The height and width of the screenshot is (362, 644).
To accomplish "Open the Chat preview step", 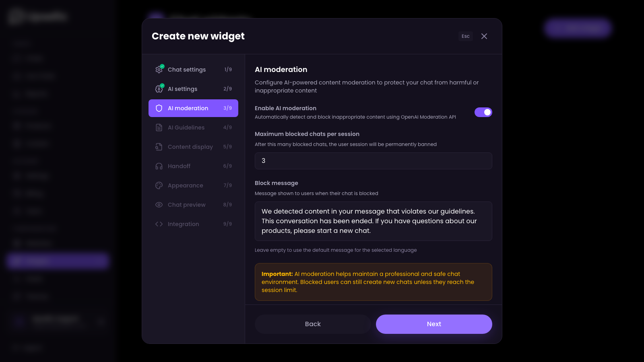I will coord(186,204).
